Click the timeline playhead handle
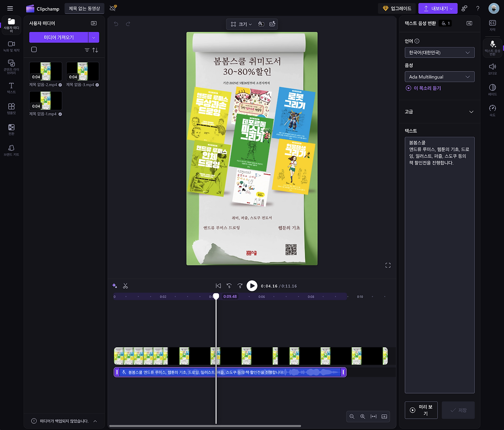This screenshot has height=430, width=504. coord(216,296)
